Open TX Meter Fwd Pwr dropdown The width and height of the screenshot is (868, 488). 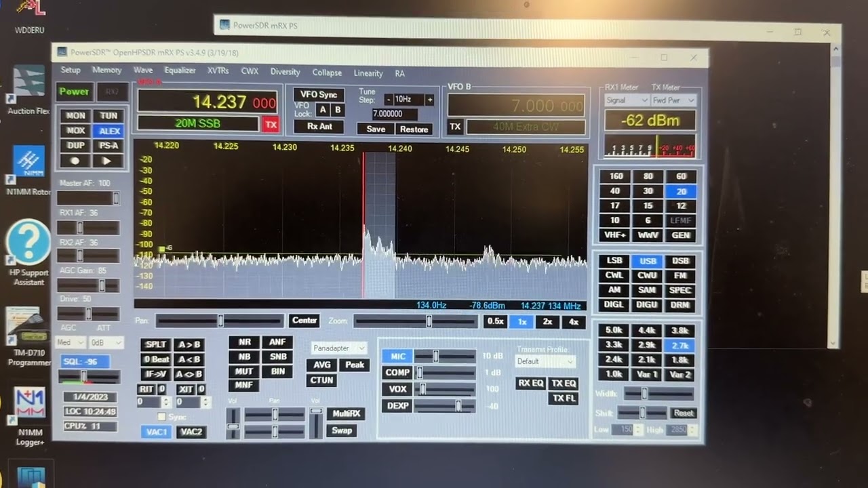pos(673,100)
